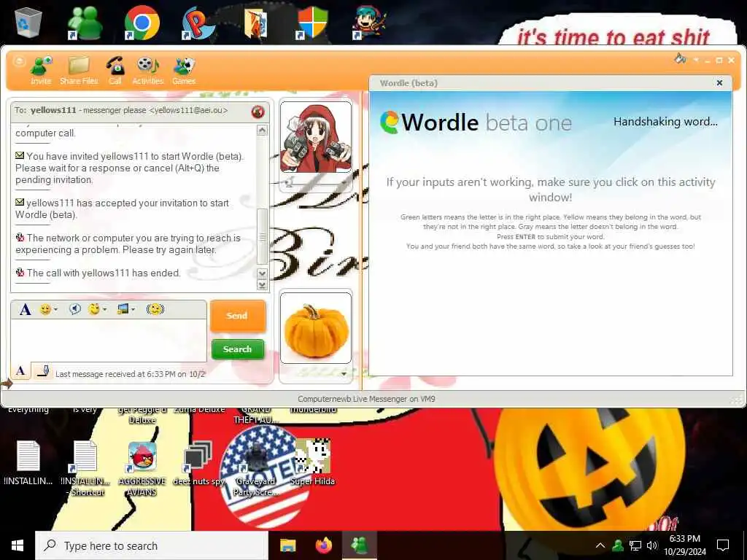This screenshot has height=560, width=747.
Task: Click the brown expand arrow at the window's bottom left
Action: click(7, 384)
